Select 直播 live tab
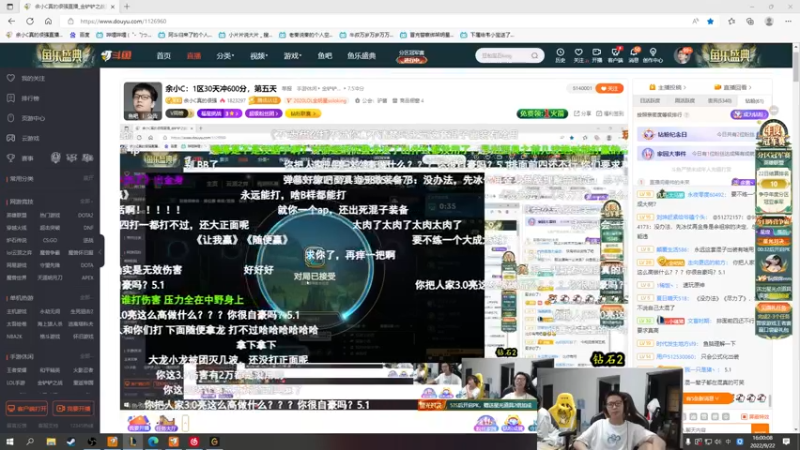This screenshot has width=800, height=450. tap(193, 56)
